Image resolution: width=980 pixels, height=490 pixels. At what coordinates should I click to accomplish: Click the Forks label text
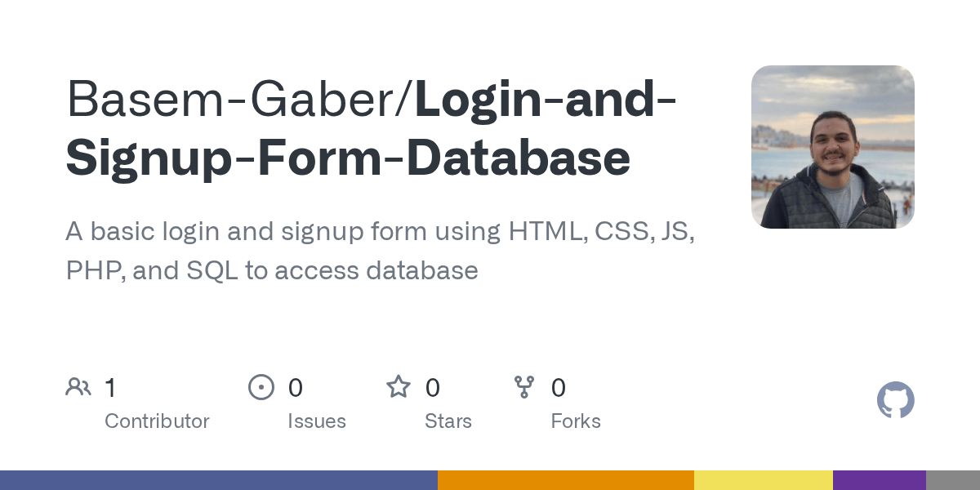coord(576,421)
